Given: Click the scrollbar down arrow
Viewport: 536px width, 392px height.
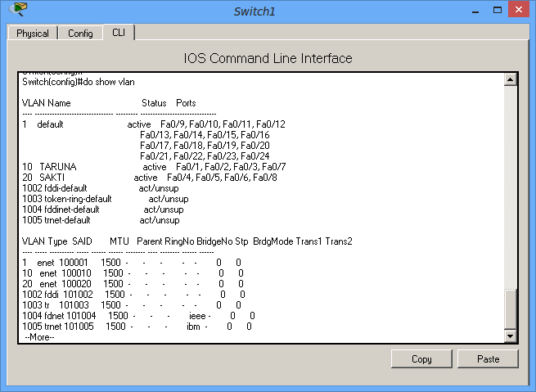Looking at the screenshot, I should 510,336.
